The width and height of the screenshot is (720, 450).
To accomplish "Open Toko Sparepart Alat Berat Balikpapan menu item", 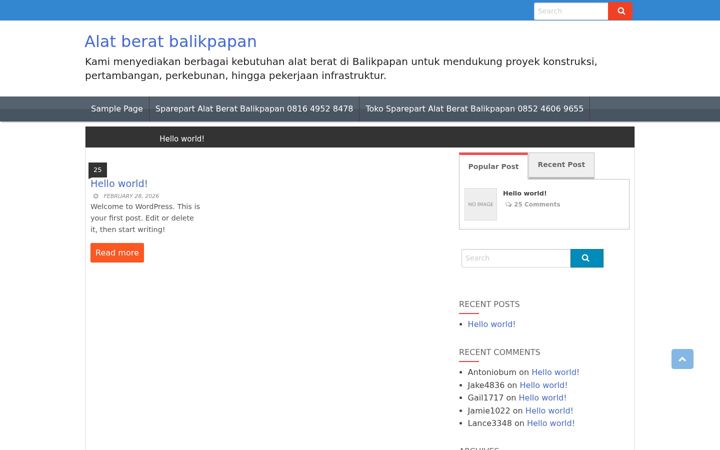I will tap(474, 109).
